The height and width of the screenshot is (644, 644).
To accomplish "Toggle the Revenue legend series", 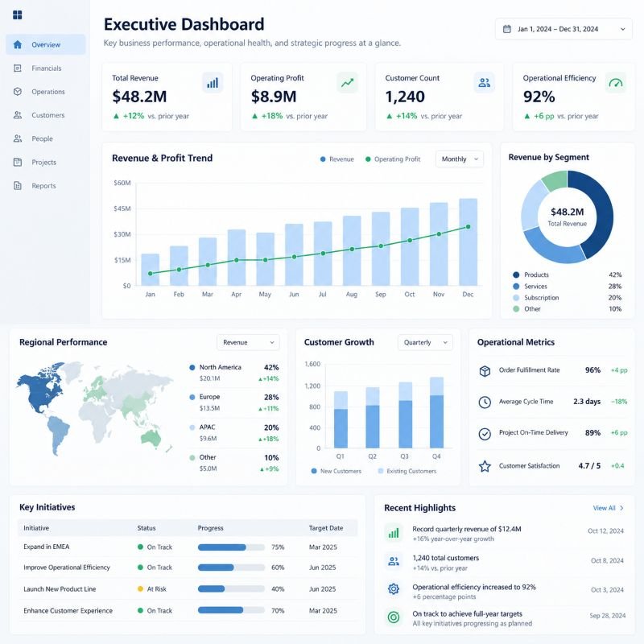I will click(336, 159).
